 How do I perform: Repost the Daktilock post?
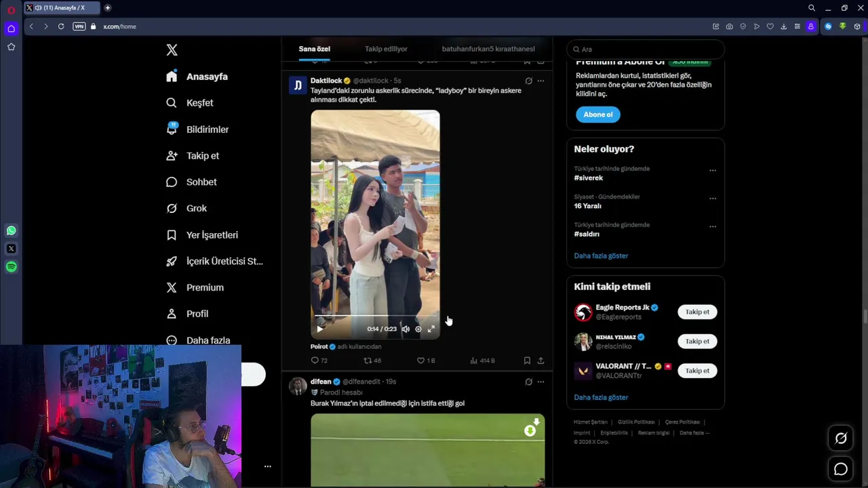pyautogui.click(x=372, y=361)
